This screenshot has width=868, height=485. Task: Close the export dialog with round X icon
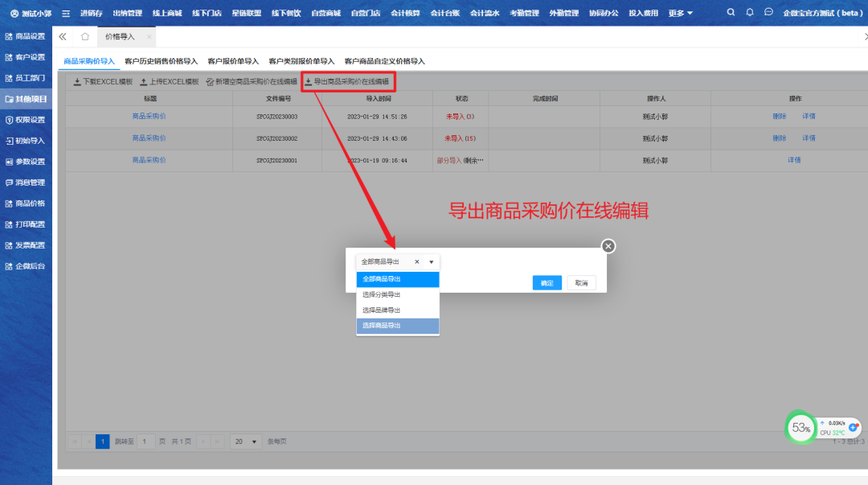click(608, 246)
